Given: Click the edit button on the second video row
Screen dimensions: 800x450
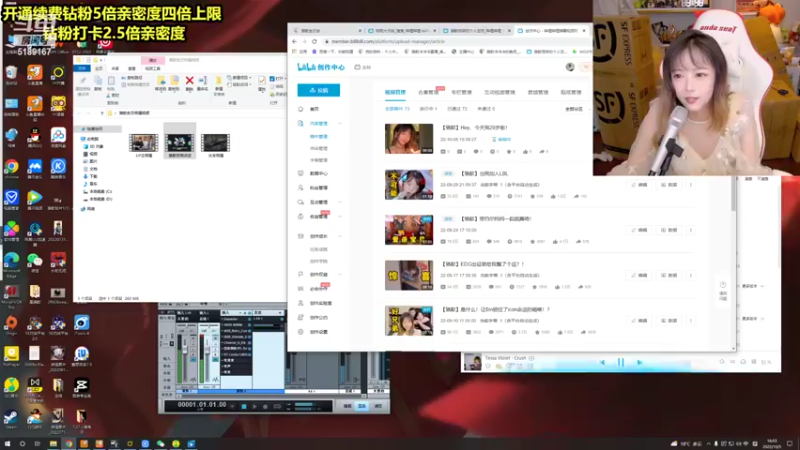Looking at the screenshot, I should coord(639,185).
